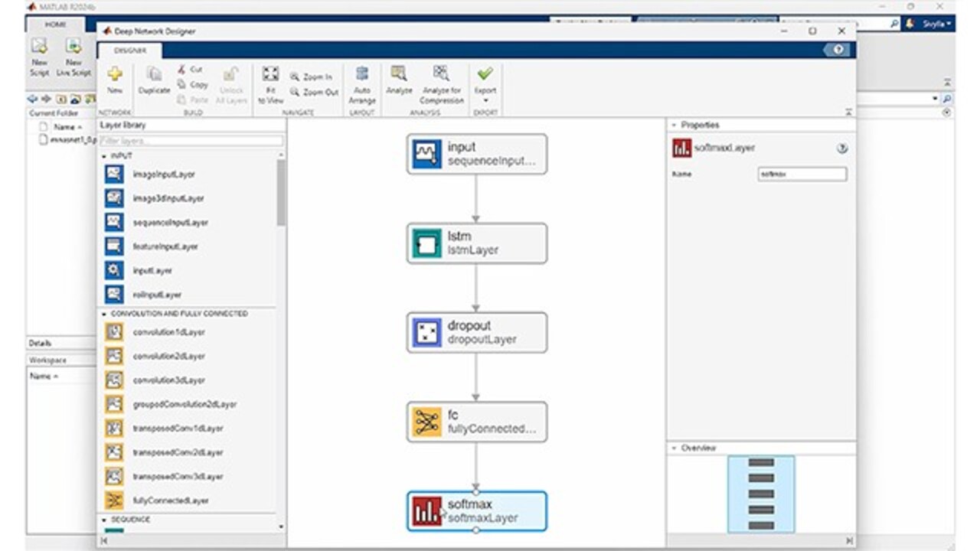
Task: Open the MATLAB HOME tab
Action: [x=55, y=24]
